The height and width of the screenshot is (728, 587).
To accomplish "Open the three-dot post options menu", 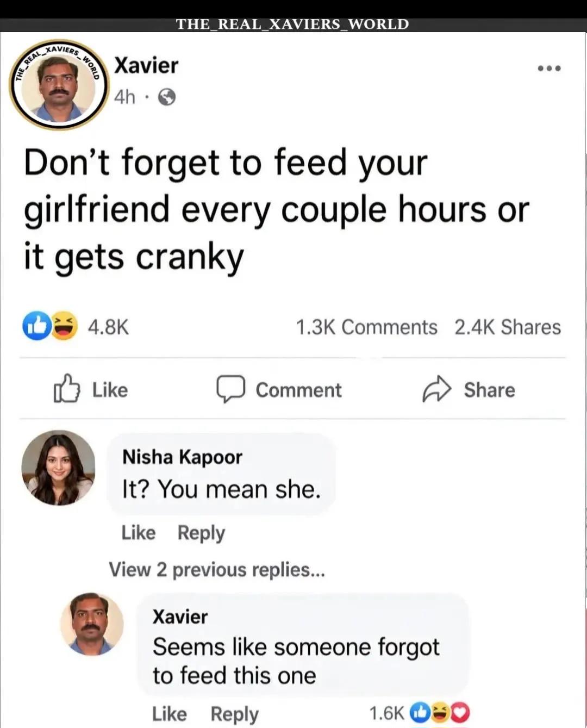I will [x=549, y=69].
